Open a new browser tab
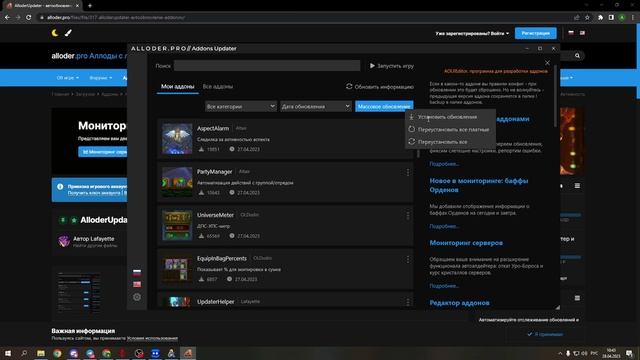This screenshot has height=360, width=640. click(90, 6)
